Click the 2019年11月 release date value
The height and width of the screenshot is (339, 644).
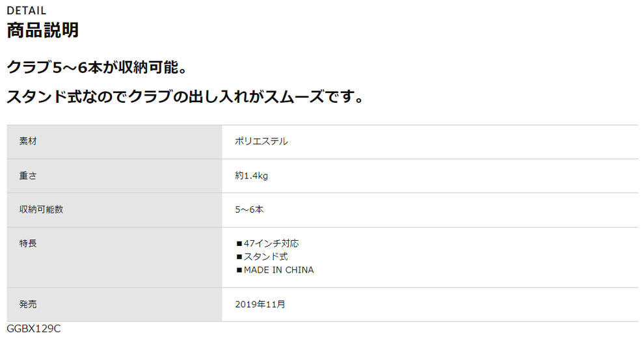tap(260, 305)
